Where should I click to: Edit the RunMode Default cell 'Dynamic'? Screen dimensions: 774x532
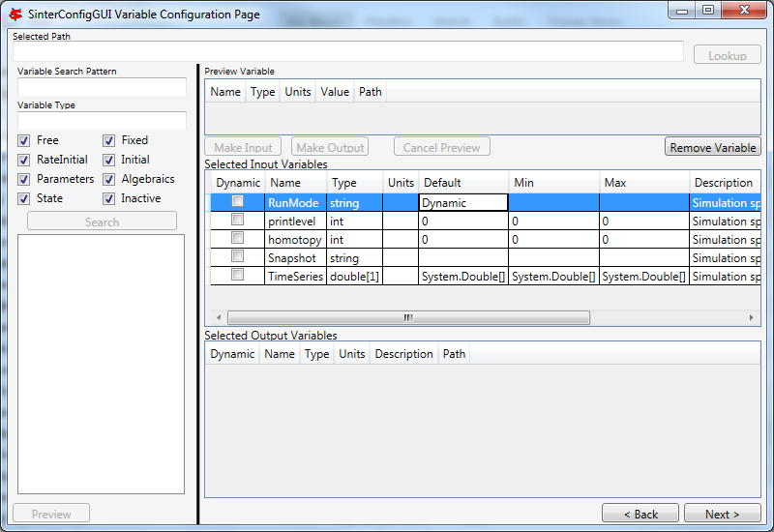coord(463,203)
